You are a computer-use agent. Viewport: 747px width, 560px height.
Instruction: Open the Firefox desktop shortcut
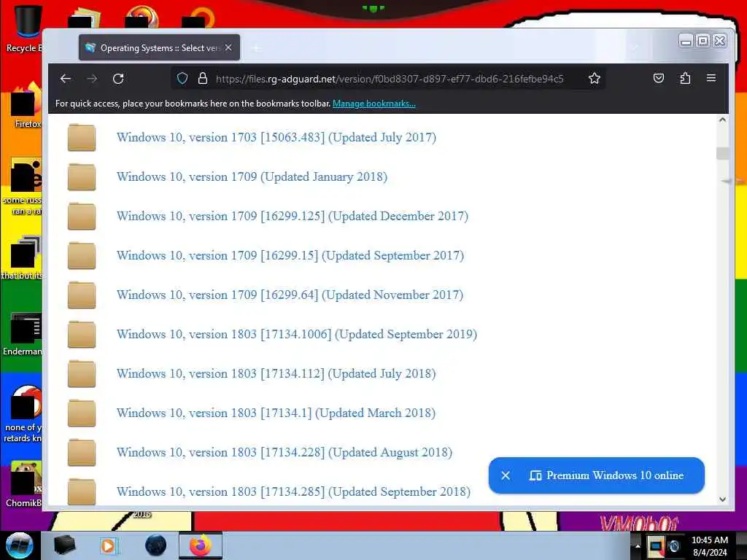pos(27,105)
